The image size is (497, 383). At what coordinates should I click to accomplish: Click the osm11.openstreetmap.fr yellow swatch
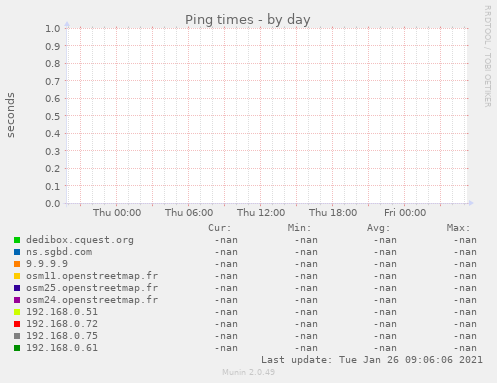click(x=17, y=276)
